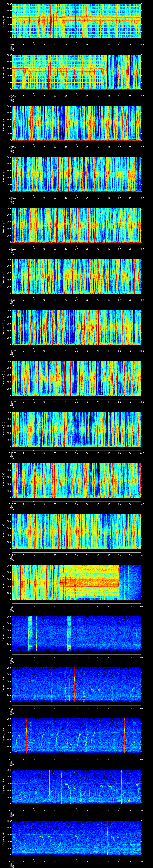
Task: Click the 18:00 end time label
Action: (x=141, y=861)
